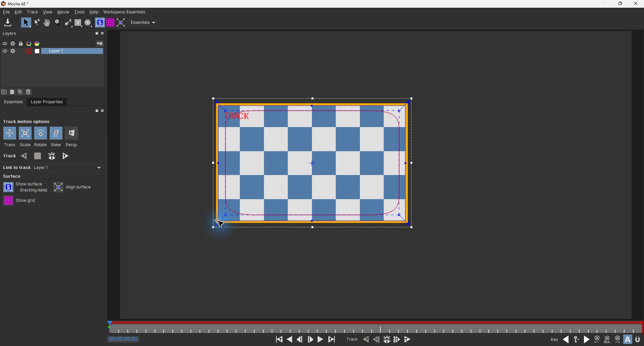Viewport: 644px width, 346px height.
Task: Open the Link to track dropdown
Action: point(67,168)
